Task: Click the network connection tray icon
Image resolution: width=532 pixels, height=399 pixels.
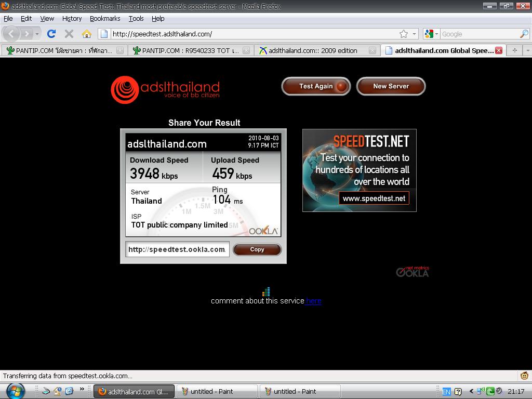Action: click(481, 391)
